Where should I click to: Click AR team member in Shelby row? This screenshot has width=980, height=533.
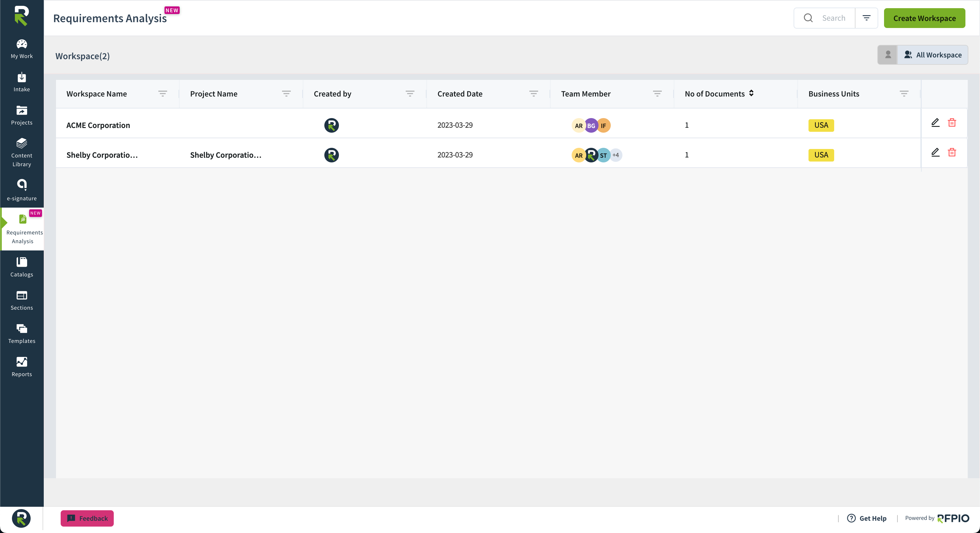[x=579, y=155]
